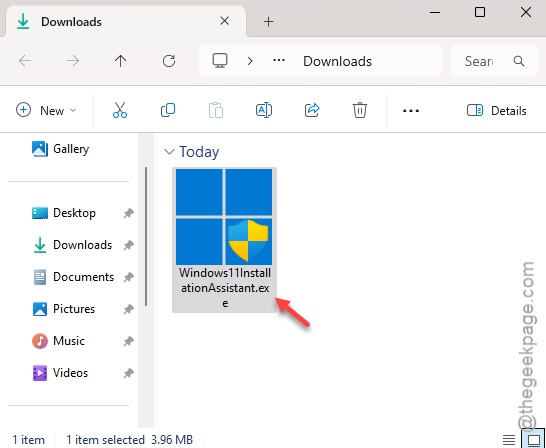Click the address bar ellipsis

pos(279,61)
